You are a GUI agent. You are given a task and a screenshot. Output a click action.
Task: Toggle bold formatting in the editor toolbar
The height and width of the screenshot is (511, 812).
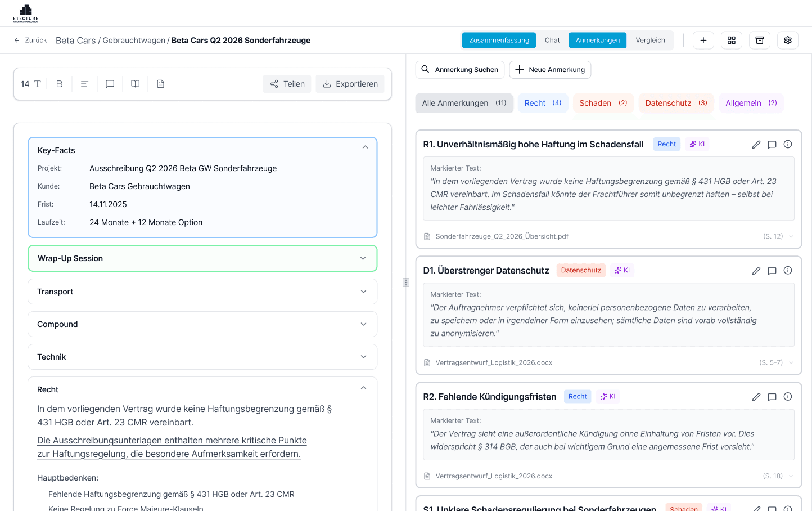pos(59,83)
